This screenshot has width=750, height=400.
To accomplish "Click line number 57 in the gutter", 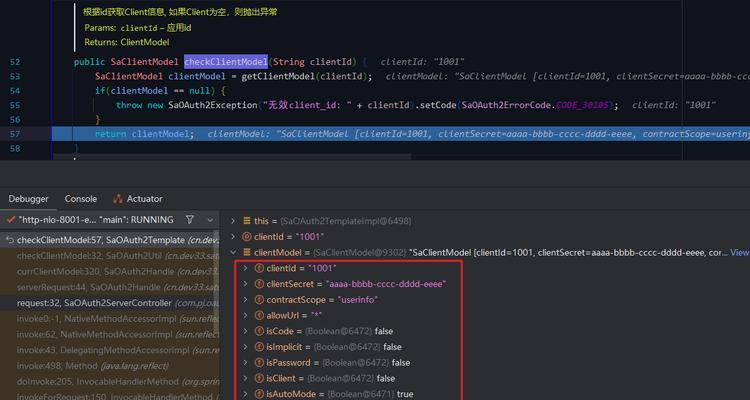I will (15, 134).
